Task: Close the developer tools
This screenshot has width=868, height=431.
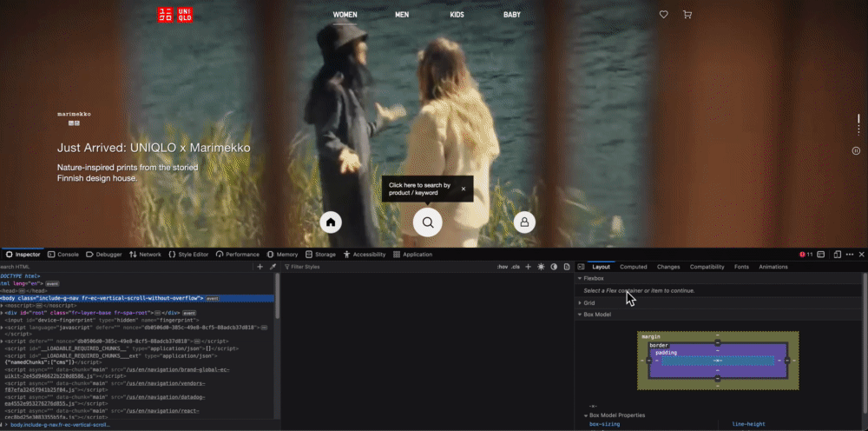Action: [x=861, y=255]
